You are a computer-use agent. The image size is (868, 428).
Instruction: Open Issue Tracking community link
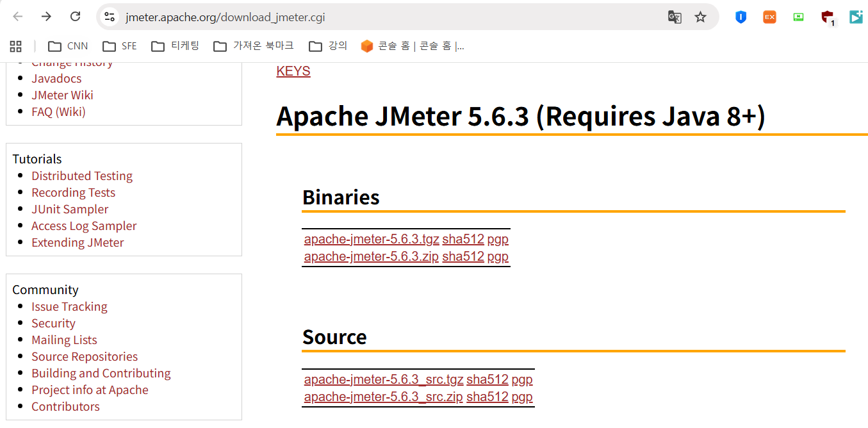tap(69, 306)
